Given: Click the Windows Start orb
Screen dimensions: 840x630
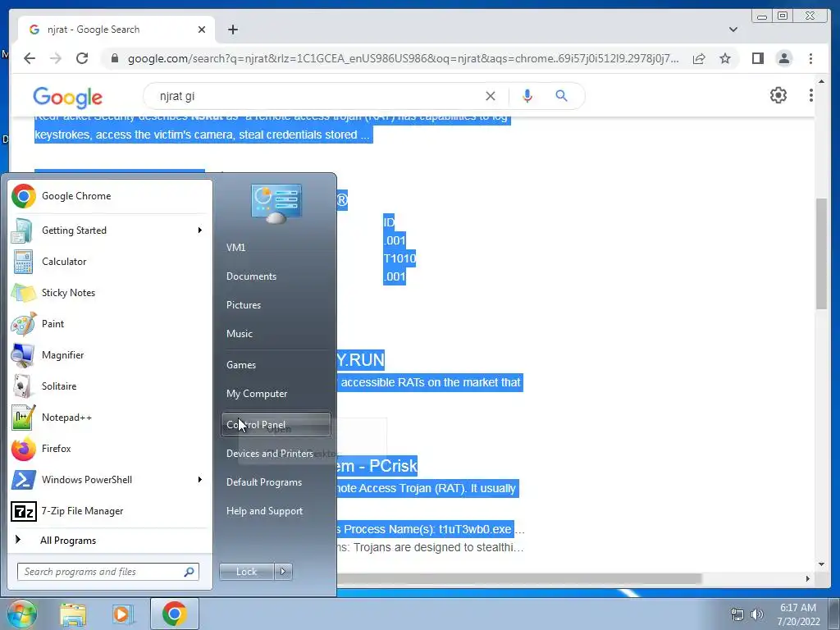Looking at the screenshot, I should pyautogui.click(x=21, y=614).
